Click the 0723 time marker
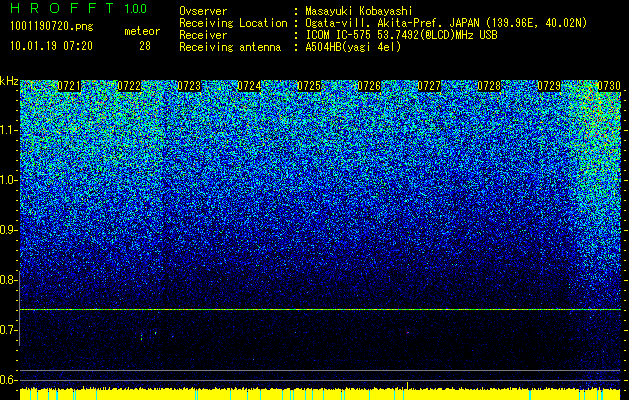The image size is (629, 400). (189, 86)
